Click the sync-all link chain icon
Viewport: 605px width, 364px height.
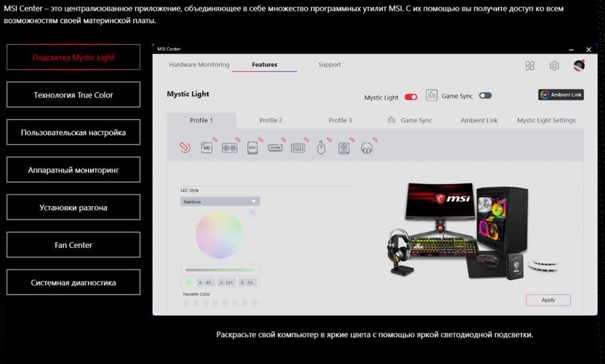coord(185,148)
